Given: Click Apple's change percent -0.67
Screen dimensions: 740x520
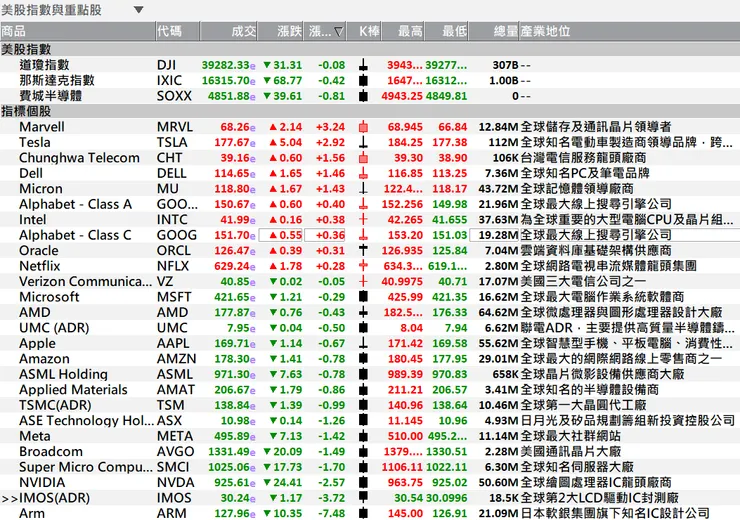Looking at the screenshot, I should [331, 344].
